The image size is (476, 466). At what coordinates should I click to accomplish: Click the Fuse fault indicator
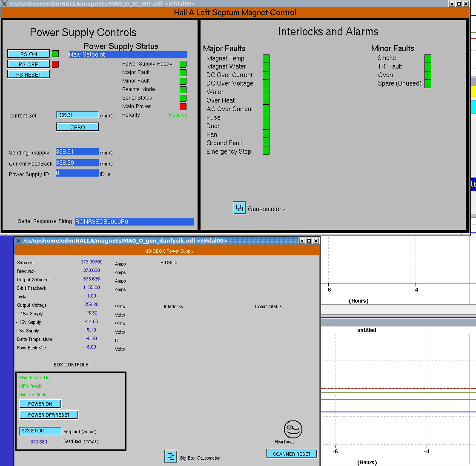pyautogui.click(x=266, y=117)
